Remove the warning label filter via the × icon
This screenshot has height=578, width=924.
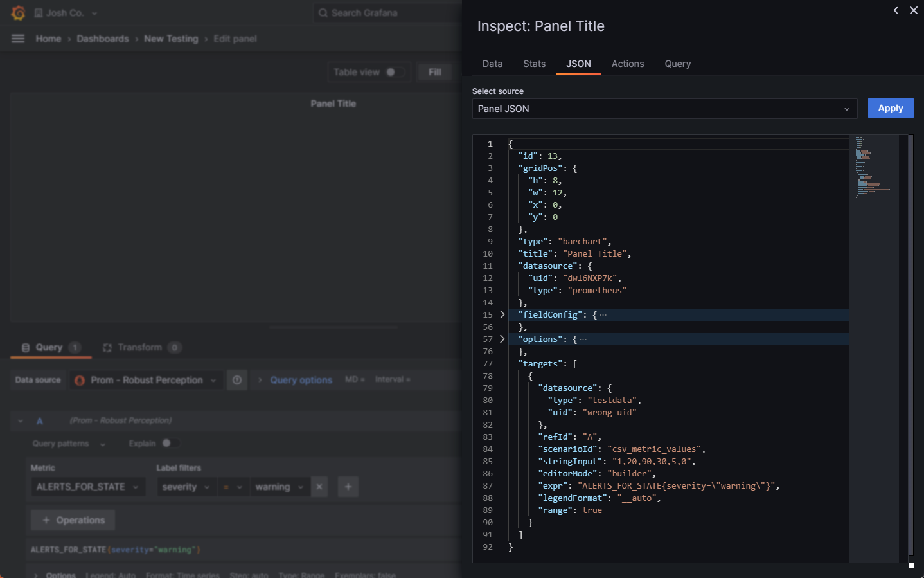319,487
